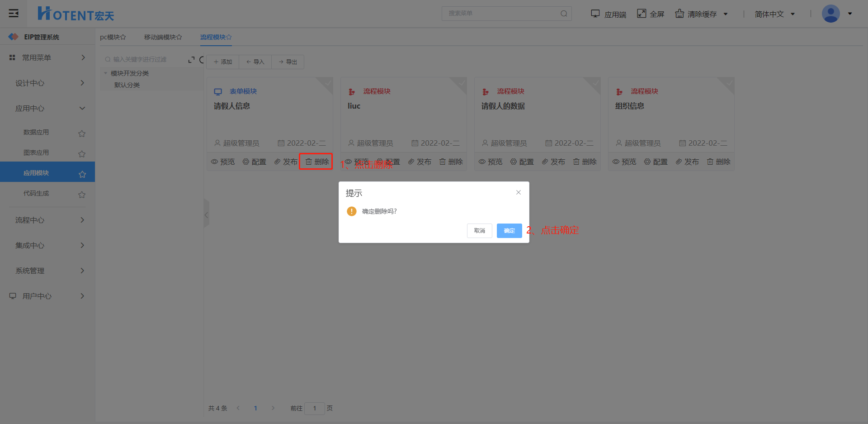868x424 pixels.
Task: Configure the 请假人的数据 module
Action: [x=522, y=162]
